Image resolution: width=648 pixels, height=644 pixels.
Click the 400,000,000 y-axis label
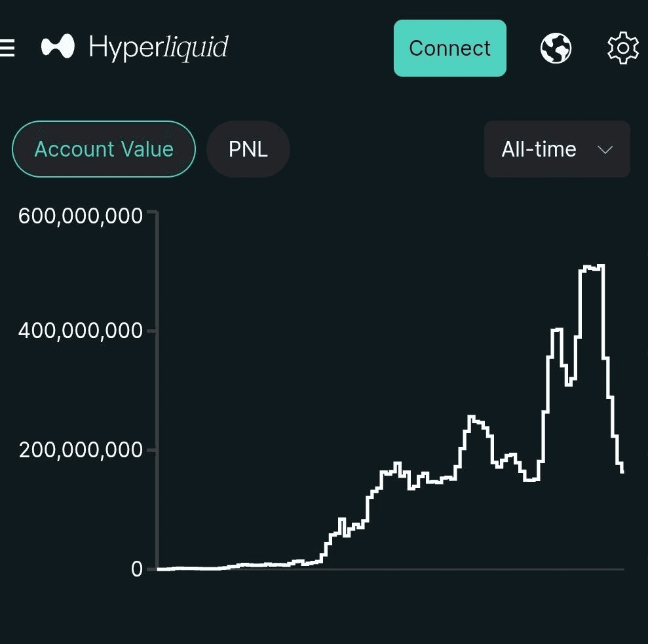(x=80, y=331)
